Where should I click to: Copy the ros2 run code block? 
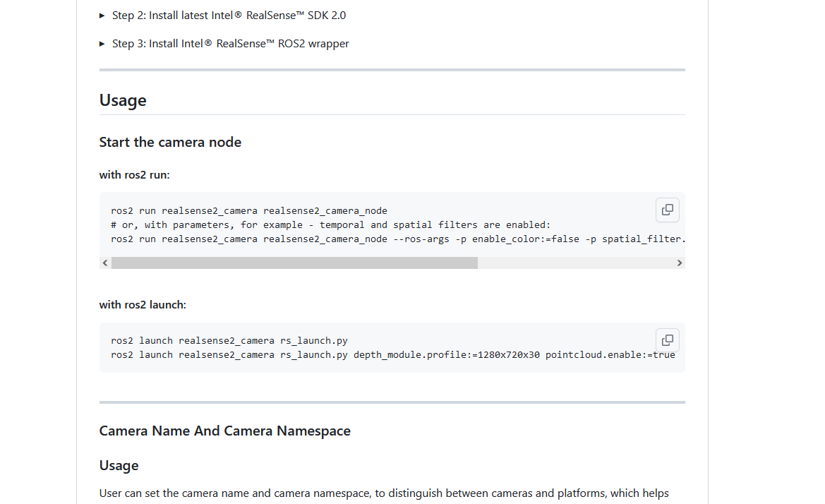(667, 210)
